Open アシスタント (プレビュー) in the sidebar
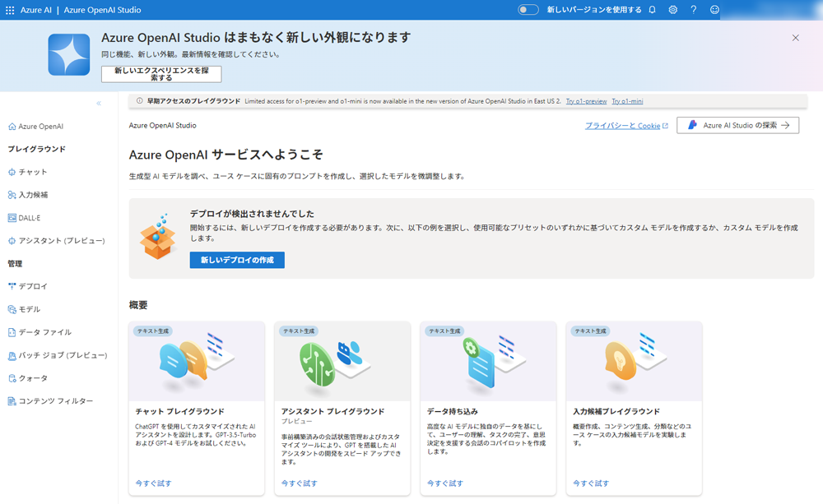Image resolution: width=823 pixels, height=504 pixels. click(x=62, y=241)
